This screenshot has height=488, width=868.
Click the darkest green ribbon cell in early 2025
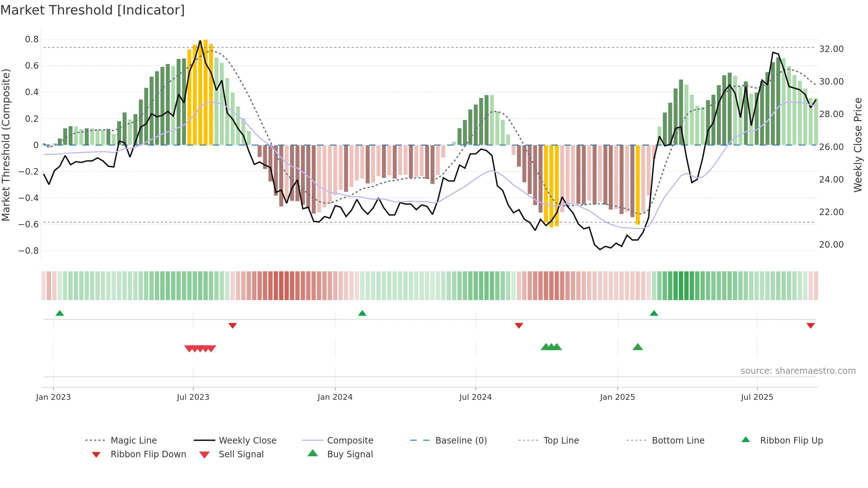(681, 286)
